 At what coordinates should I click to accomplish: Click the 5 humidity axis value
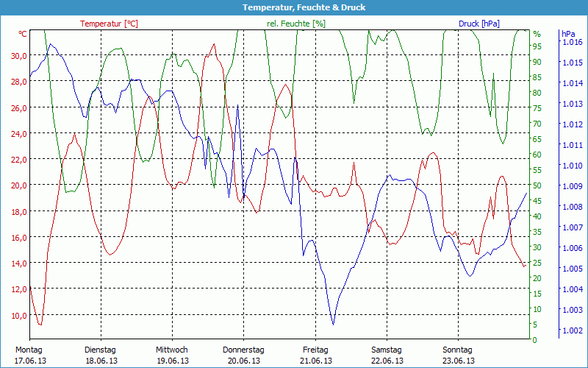[535, 325]
